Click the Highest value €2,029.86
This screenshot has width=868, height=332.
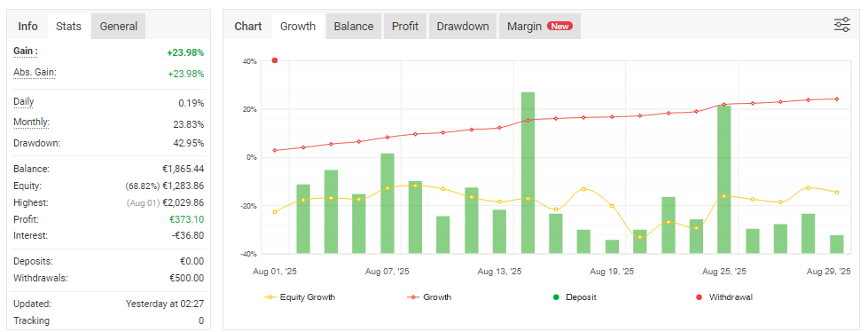[183, 202]
